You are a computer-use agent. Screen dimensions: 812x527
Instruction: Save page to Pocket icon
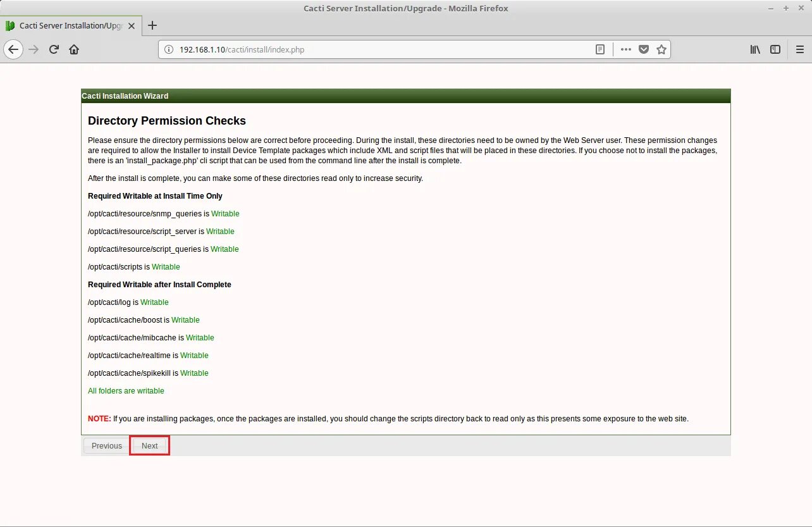(644, 49)
